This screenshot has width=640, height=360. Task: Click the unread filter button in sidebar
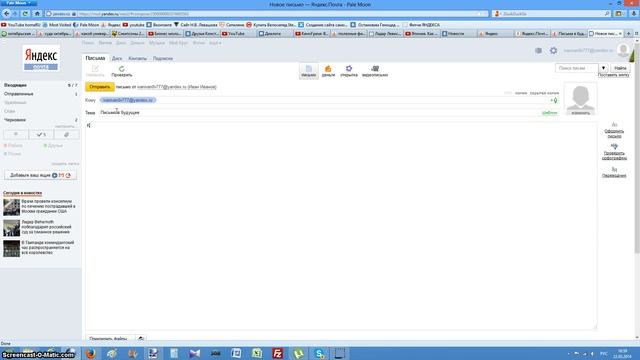pyautogui.click(x=16, y=134)
